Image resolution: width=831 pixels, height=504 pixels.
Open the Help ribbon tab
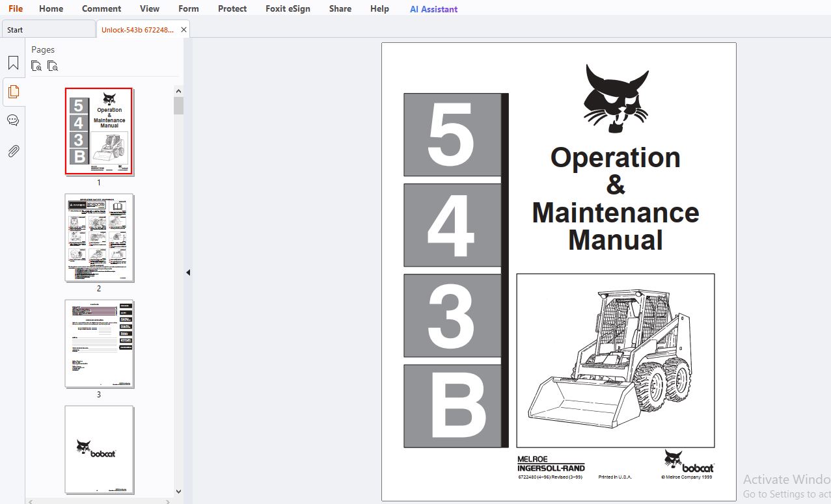379,8
